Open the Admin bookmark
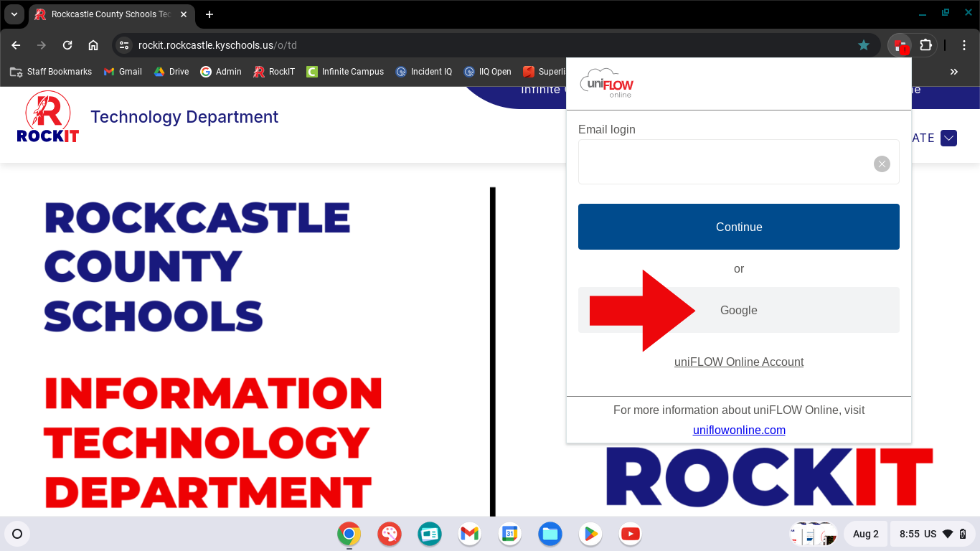Viewport: 980px width, 551px height. click(221, 72)
